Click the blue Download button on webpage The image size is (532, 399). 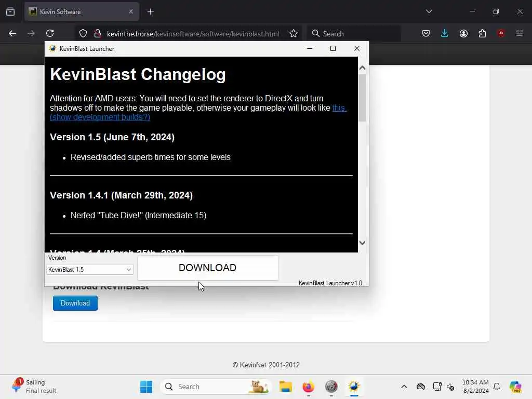(75, 303)
